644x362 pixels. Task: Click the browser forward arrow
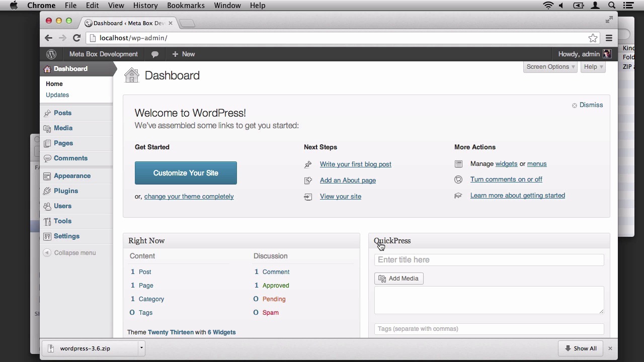(62, 38)
